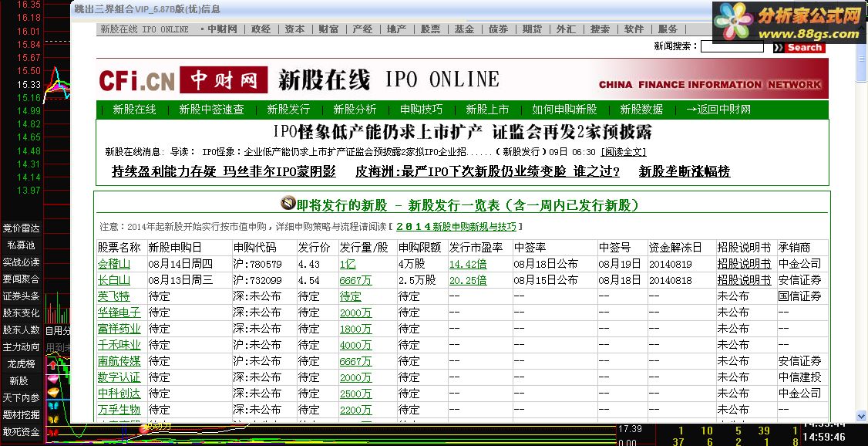Open 期货 in the top site menu

pyautogui.click(x=532, y=29)
